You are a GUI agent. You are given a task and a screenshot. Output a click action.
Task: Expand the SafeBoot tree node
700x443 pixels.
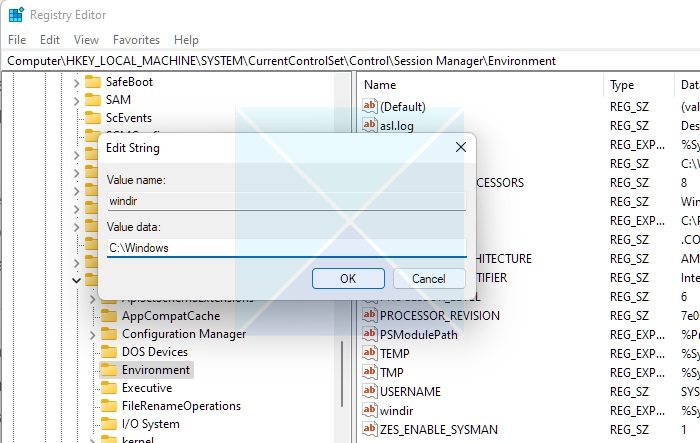click(76, 81)
